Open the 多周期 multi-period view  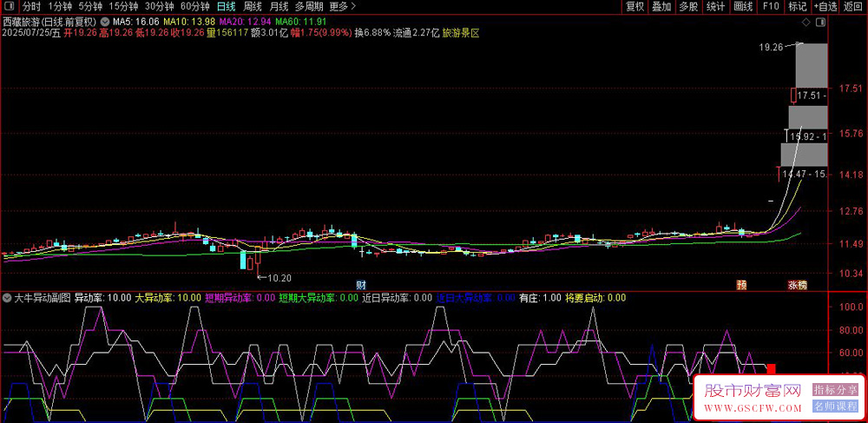tap(309, 7)
